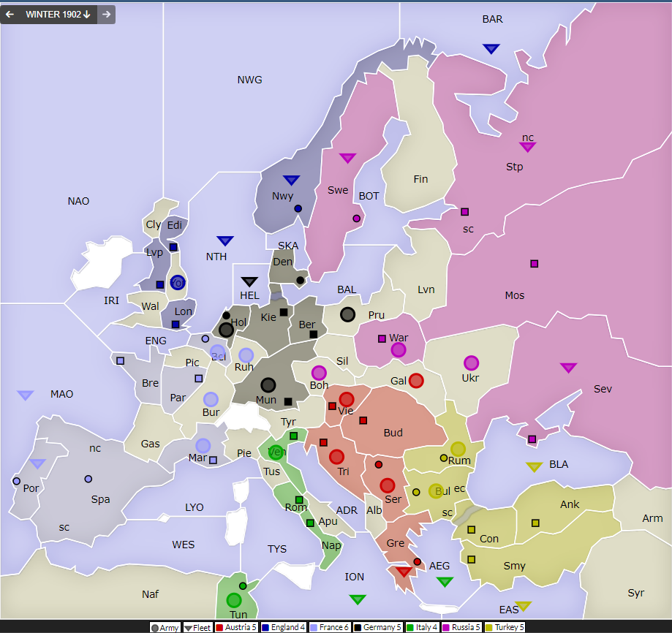Click the Kiel supply center square
The height and width of the screenshot is (633, 672).
pos(284,312)
